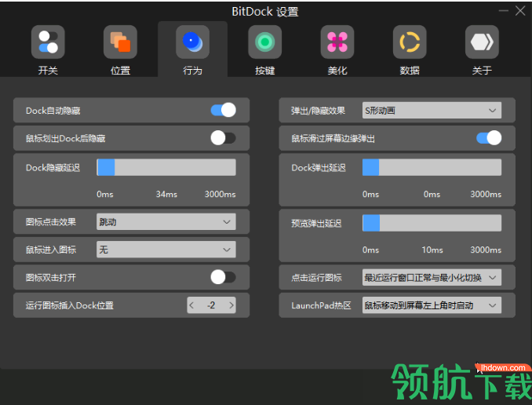
Task: Enable 鼠标划出Dock后隐藏 switch
Action: [224, 138]
